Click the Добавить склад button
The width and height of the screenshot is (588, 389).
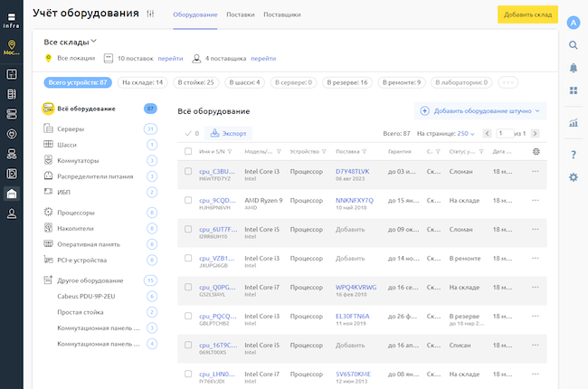pyautogui.click(x=527, y=14)
